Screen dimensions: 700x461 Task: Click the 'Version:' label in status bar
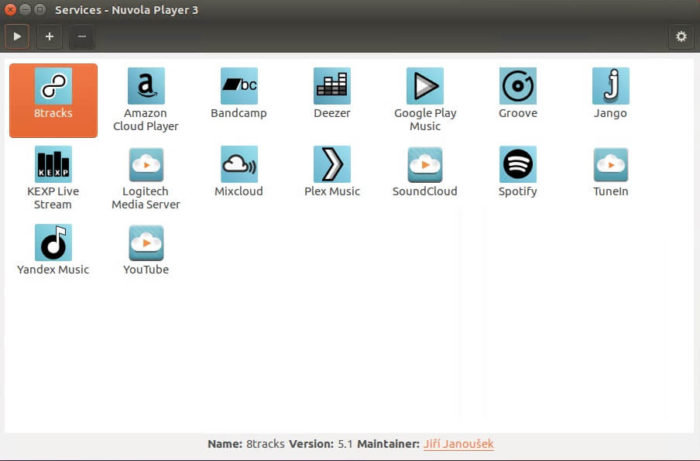tap(311, 444)
